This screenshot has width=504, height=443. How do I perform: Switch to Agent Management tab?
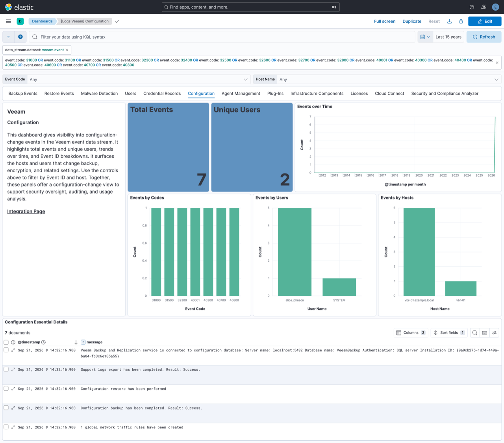point(241,94)
